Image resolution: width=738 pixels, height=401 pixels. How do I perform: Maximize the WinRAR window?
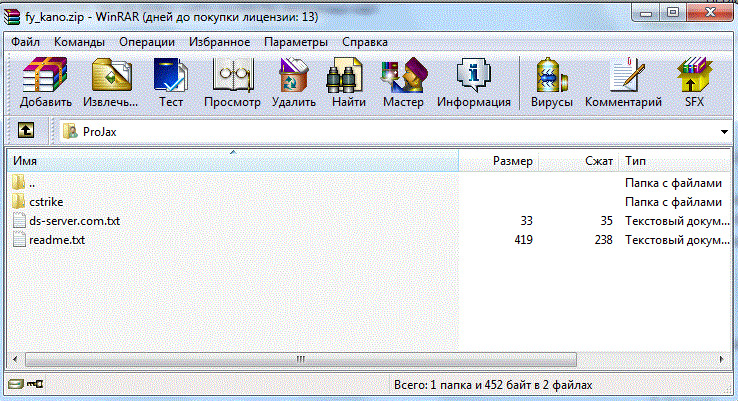pyautogui.click(x=673, y=13)
